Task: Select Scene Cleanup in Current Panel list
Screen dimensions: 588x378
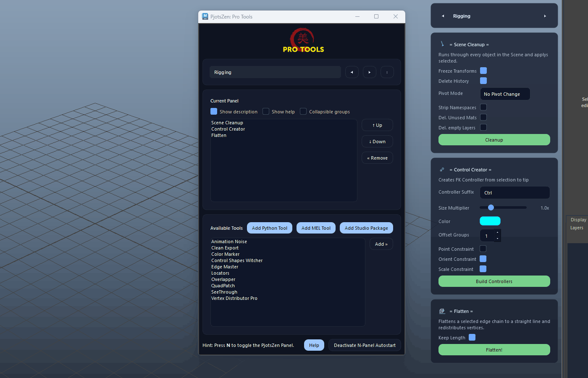Action: pos(227,123)
